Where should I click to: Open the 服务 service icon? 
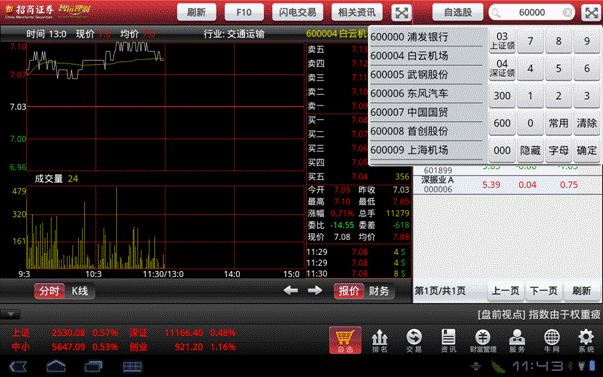click(517, 340)
